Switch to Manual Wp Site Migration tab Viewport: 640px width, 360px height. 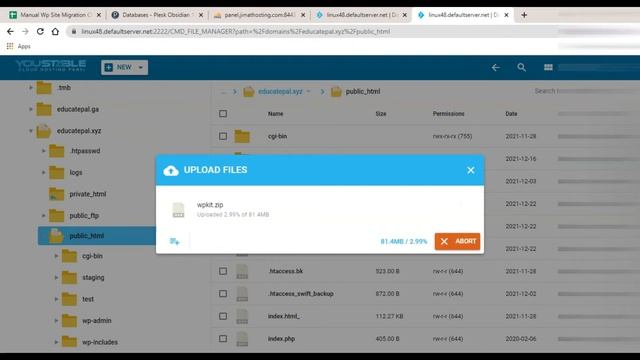[x=55, y=15]
